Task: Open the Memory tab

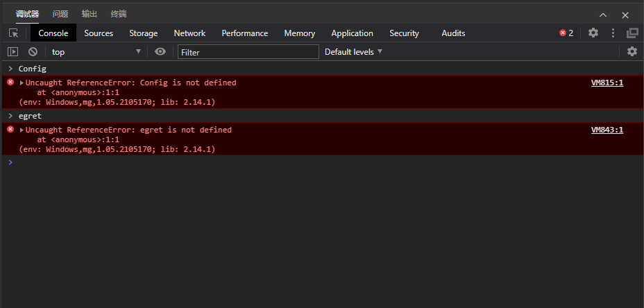Action: point(300,33)
